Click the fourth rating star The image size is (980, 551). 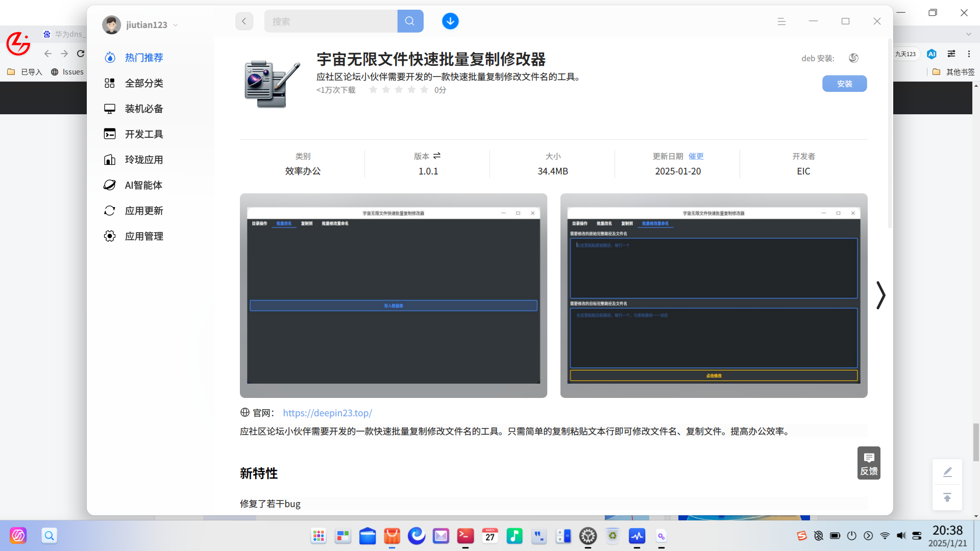411,90
